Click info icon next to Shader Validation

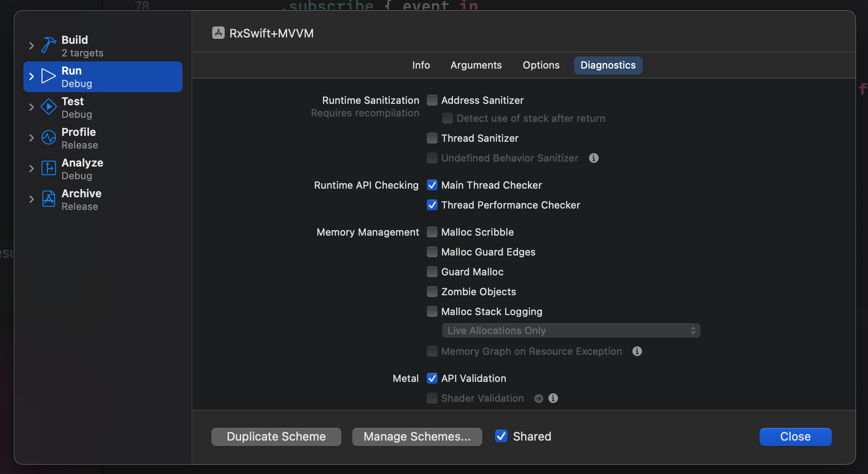point(553,398)
